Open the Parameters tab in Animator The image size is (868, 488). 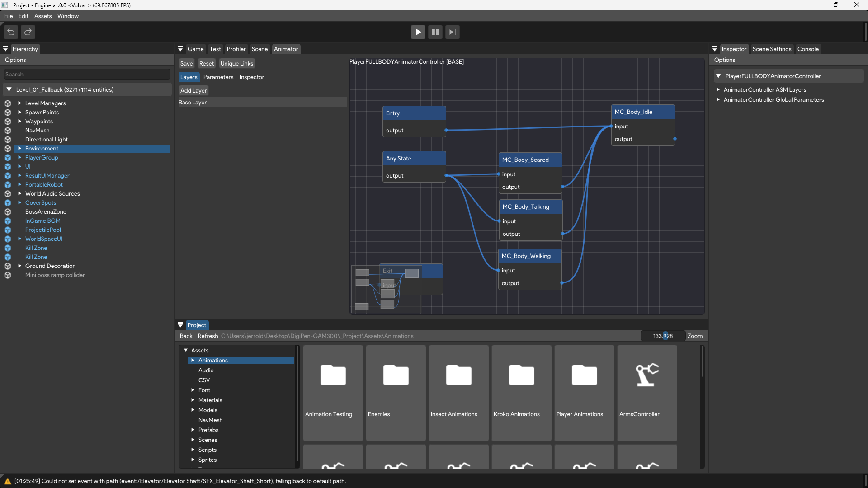pos(218,77)
